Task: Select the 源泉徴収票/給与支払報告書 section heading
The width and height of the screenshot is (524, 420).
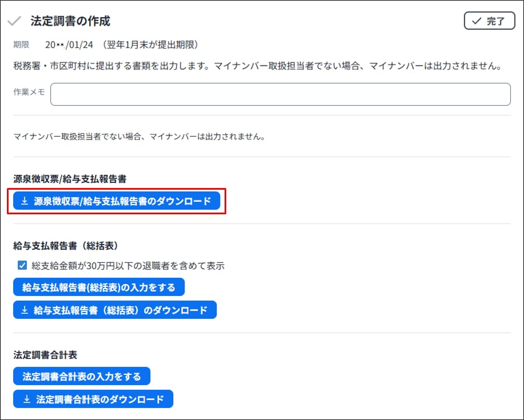Action: tap(70, 179)
